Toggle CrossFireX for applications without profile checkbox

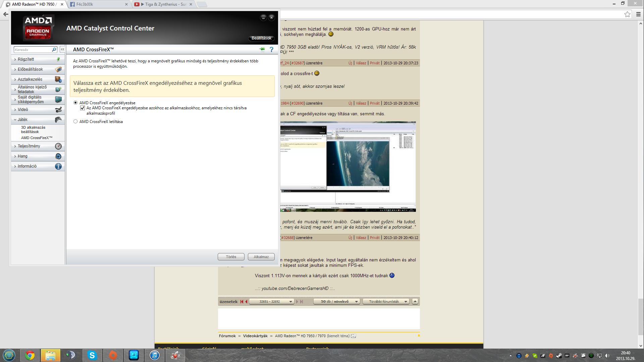click(83, 108)
